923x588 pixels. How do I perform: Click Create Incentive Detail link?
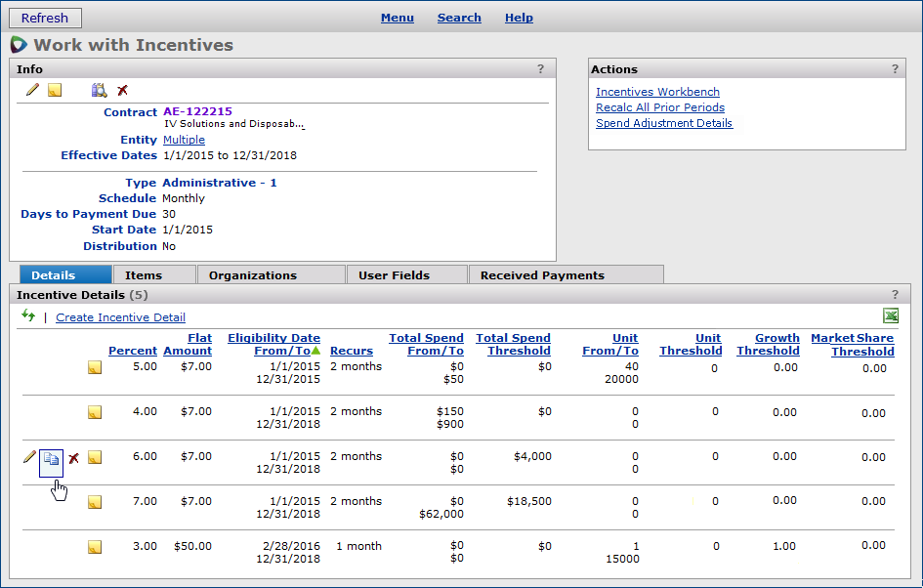point(120,317)
